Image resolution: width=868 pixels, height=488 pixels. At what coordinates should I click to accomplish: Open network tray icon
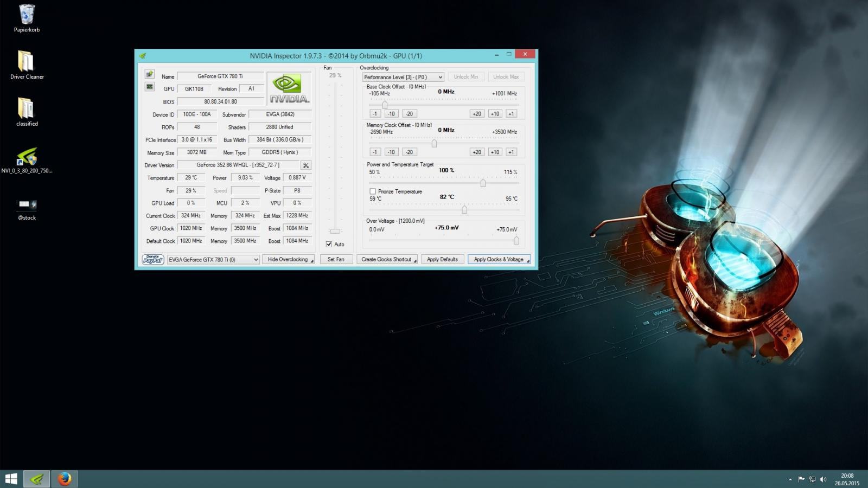point(812,479)
